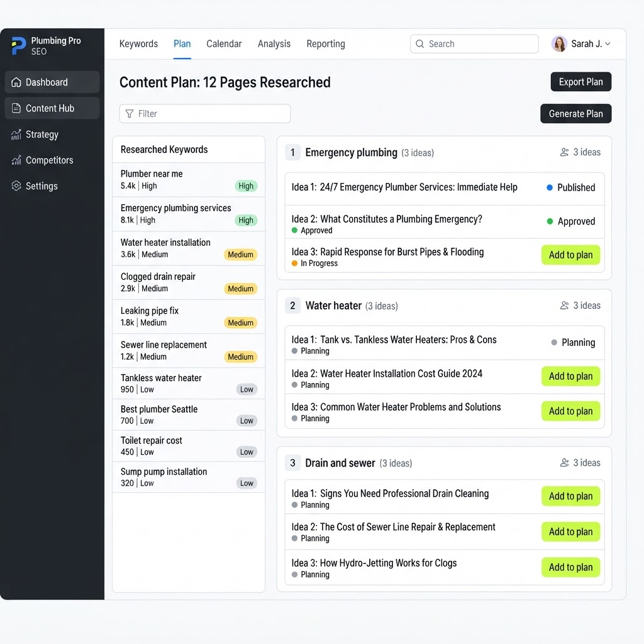644x644 pixels.
Task: Add Common Water Heater Problems to plan
Action: [x=570, y=411]
